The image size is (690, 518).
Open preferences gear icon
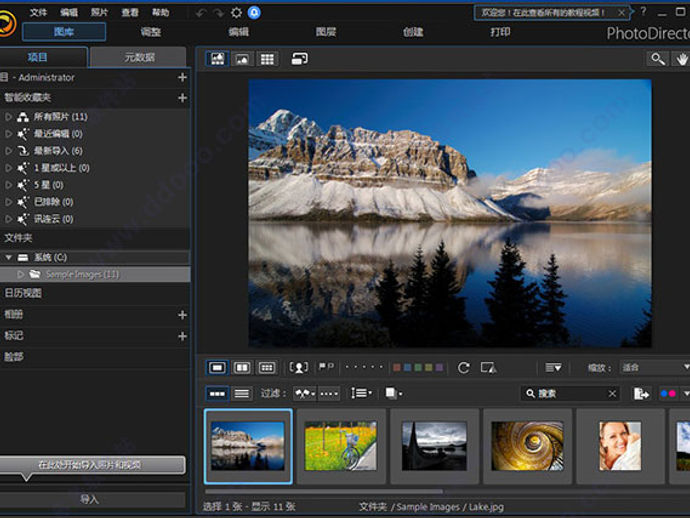[x=236, y=13]
